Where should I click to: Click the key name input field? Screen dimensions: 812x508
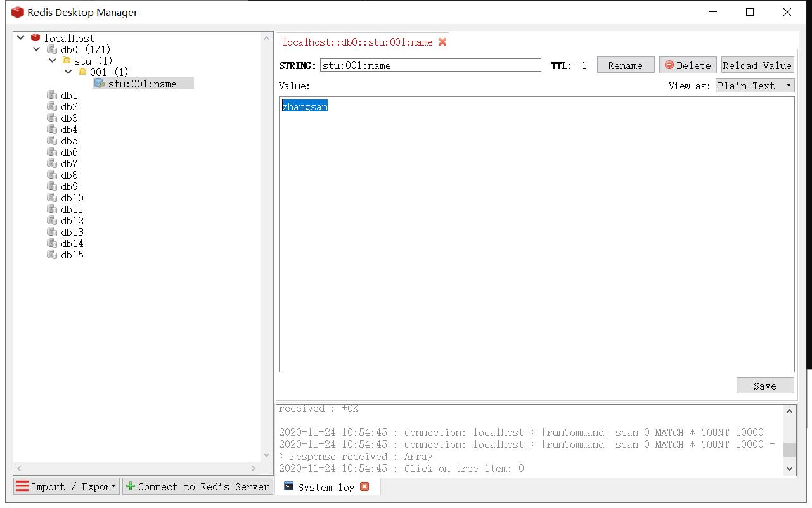click(x=430, y=65)
